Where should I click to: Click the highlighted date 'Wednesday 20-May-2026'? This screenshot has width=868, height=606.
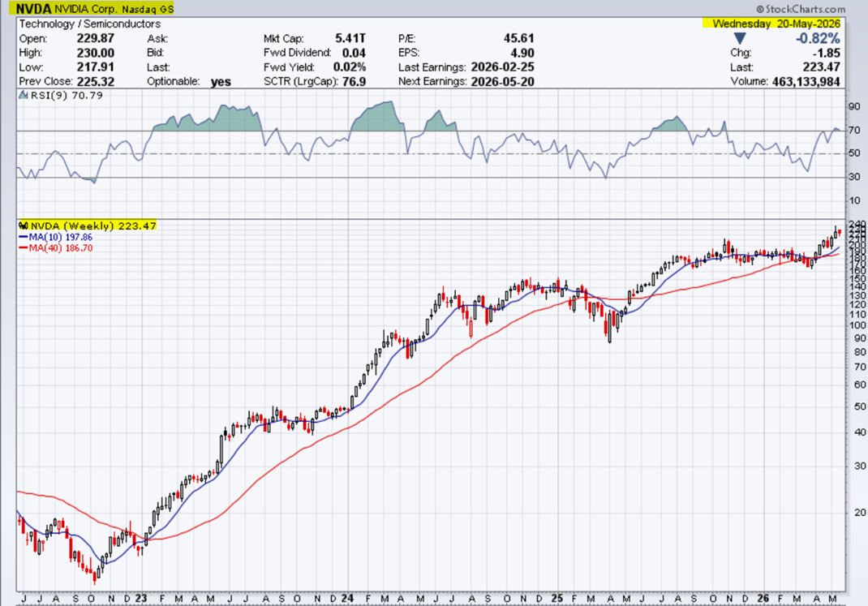click(x=776, y=24)
